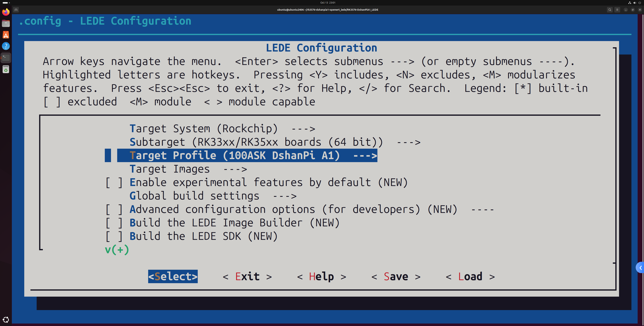Click the terminal search icon
Screen dimensions: 644x326
610,10
